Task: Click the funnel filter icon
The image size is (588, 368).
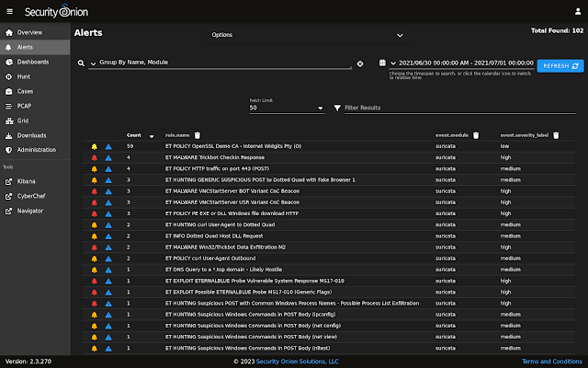Action: point(337,108)
